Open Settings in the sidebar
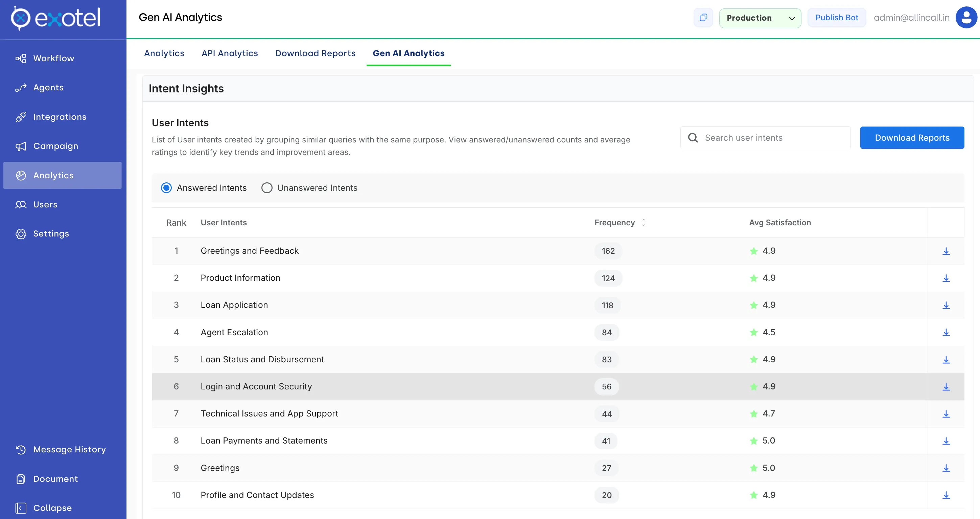980x519 pixels. 63,234
